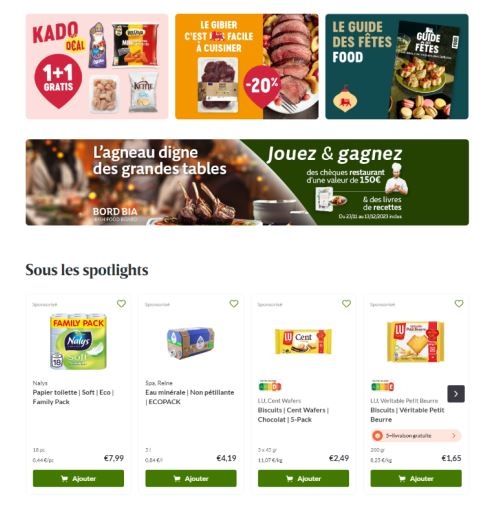Add Nalys Family Pack to cart
This screenshot has height=510, width=489.
point(78,478)
